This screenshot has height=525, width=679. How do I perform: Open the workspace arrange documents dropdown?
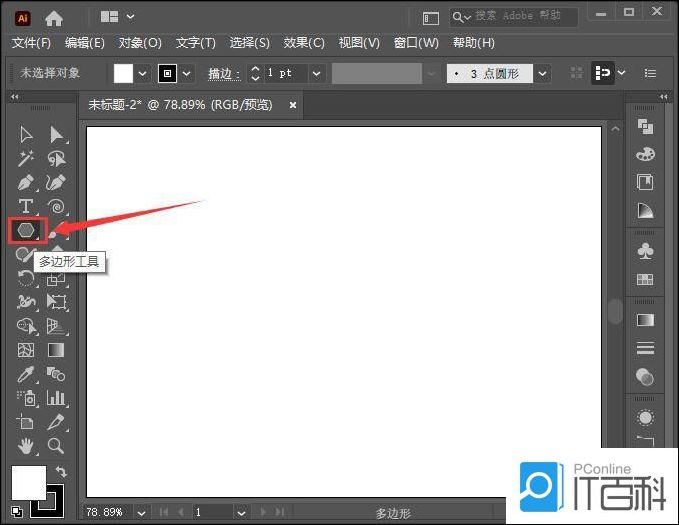(118, 16)
